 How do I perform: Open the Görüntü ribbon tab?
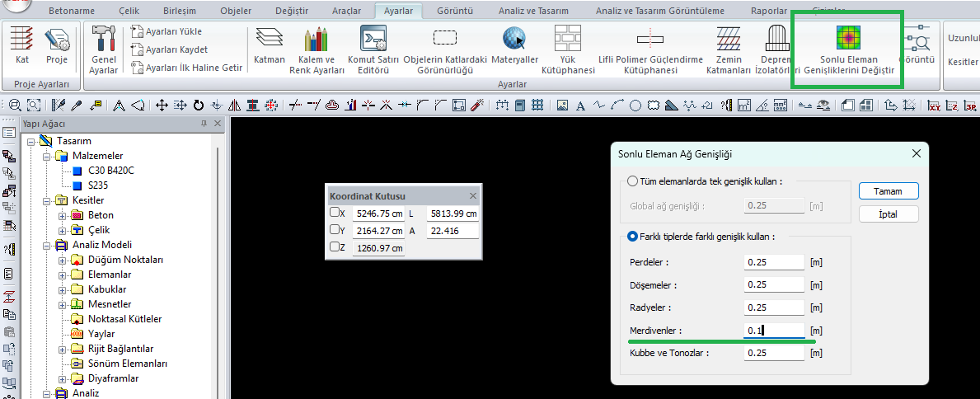coord(454,11)
